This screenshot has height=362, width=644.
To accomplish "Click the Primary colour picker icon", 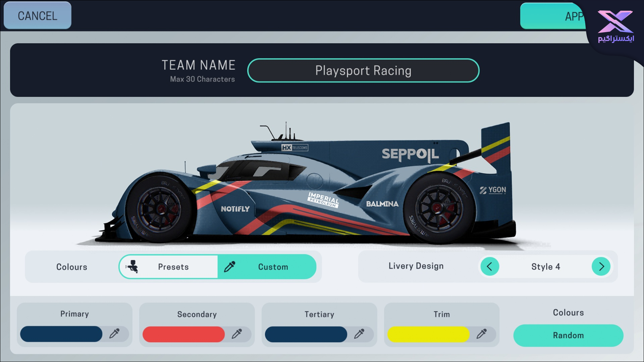I will click(x=114, y=334).
